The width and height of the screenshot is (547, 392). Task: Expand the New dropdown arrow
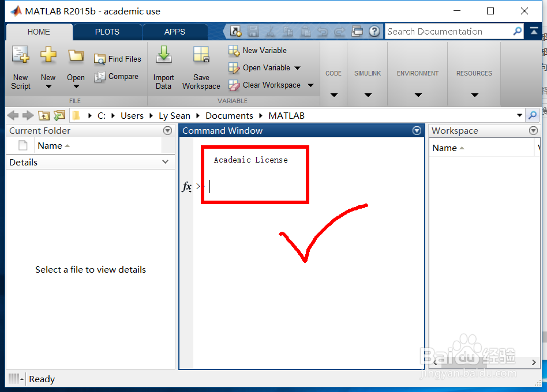click(x=48, y=87)
